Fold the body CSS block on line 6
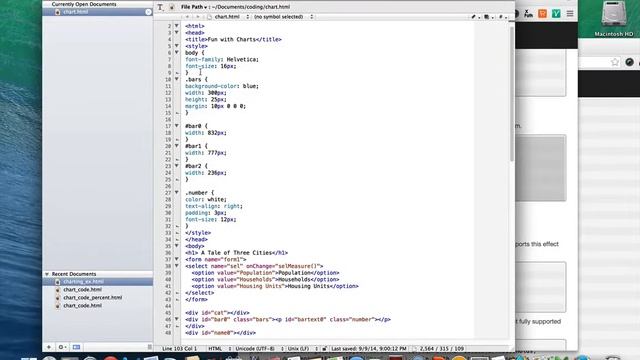The width and height of the screenshot is (640, 360). (x=177, y=52)
